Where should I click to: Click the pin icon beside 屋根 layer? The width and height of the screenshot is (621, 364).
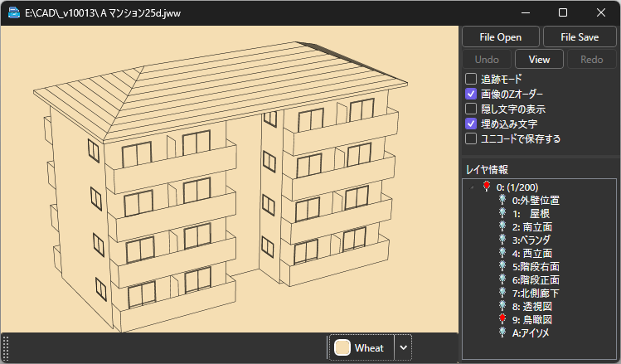(x=502, y=214)
